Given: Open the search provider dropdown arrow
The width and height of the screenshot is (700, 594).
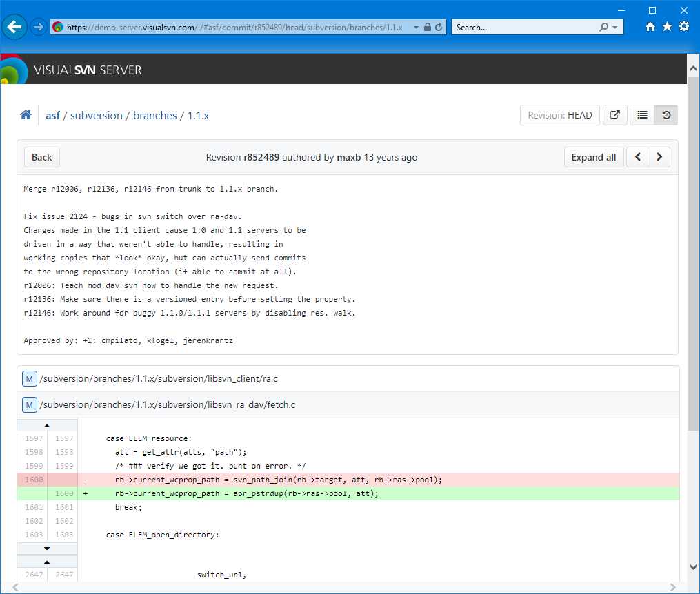Looking at the screenshot, I should (x=615, y=27).
